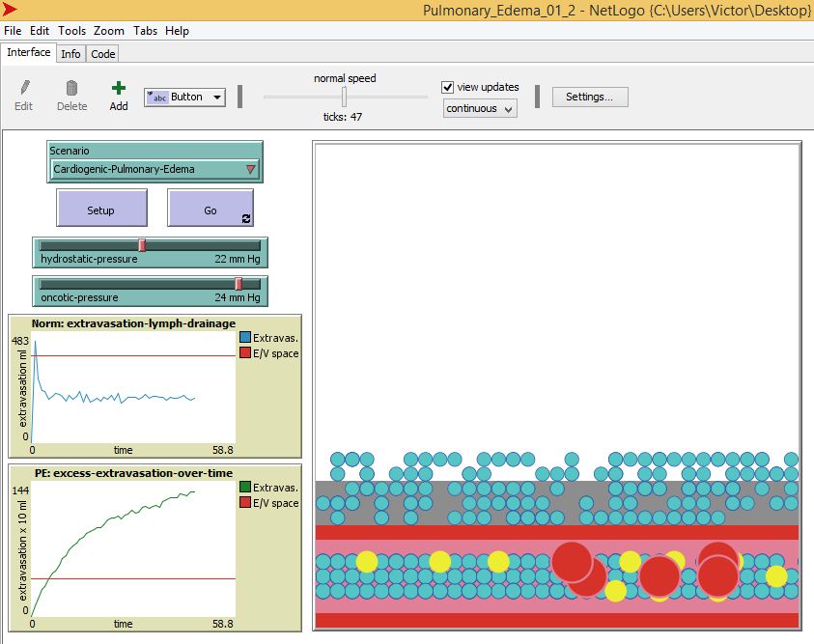Click inside the model world view
Viewport: 814px width, 644px height.
(x=555, y=386)
